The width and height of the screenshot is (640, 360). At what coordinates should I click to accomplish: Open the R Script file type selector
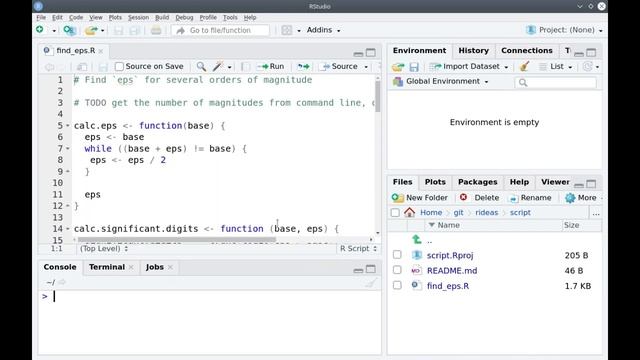click(x=358, y=248)
